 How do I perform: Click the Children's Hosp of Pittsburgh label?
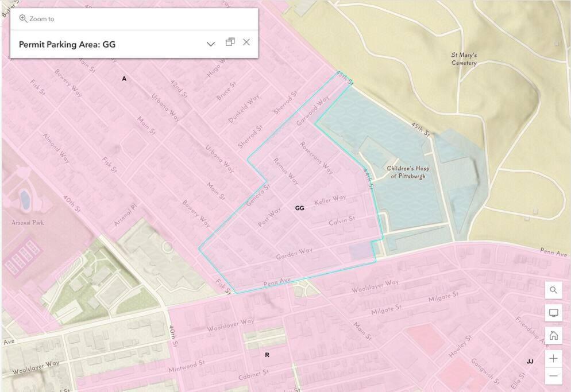coord(408,172)
